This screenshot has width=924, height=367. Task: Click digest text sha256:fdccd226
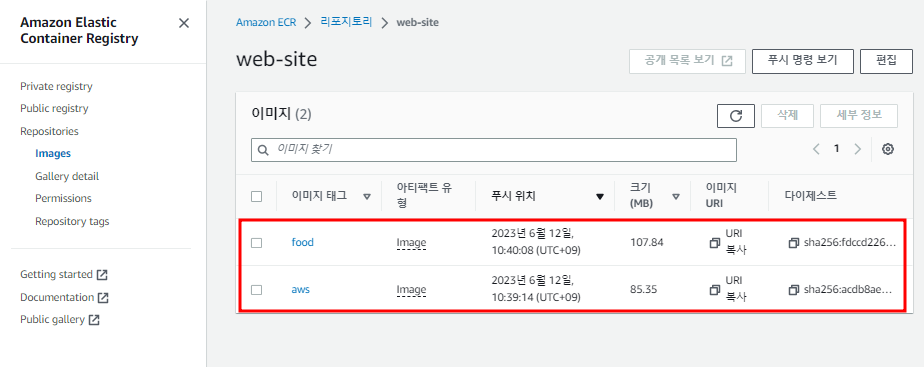click(x=850, y=243)
